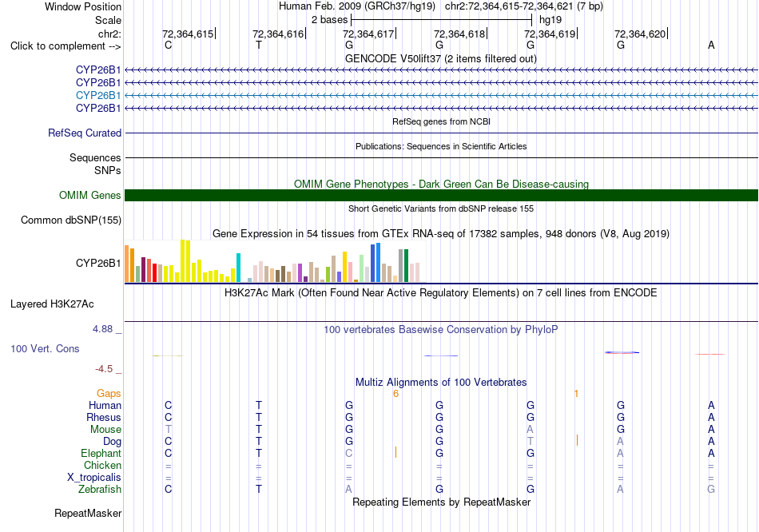Click CYP26B1 label beside GTEx bar chart
759x532 pixels.
tap(98, 263)
